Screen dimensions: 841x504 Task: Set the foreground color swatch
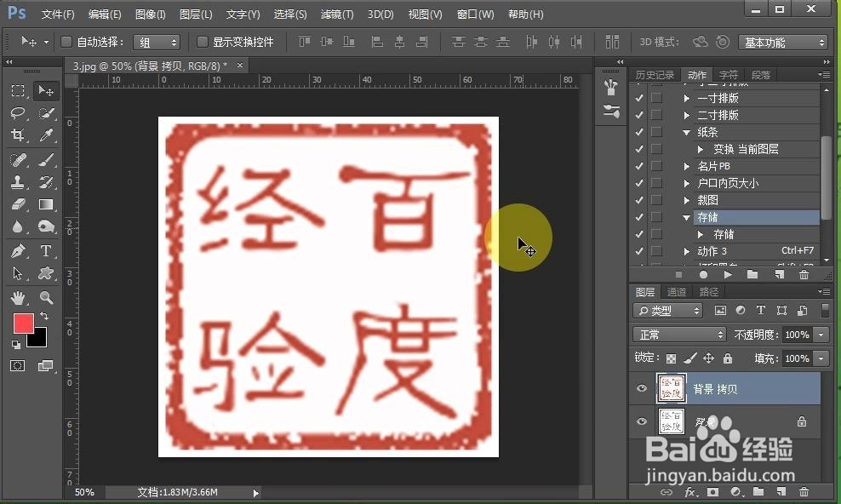(x=23, y=324)
